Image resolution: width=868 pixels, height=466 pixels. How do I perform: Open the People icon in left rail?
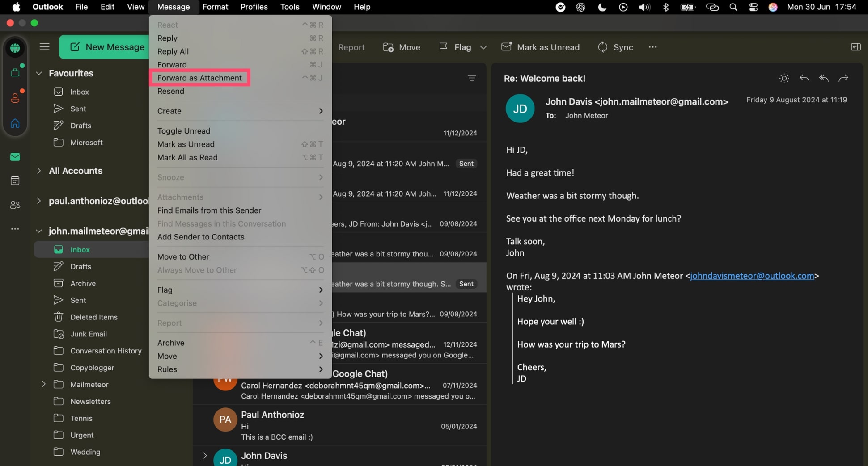click(x=15, y=205)
